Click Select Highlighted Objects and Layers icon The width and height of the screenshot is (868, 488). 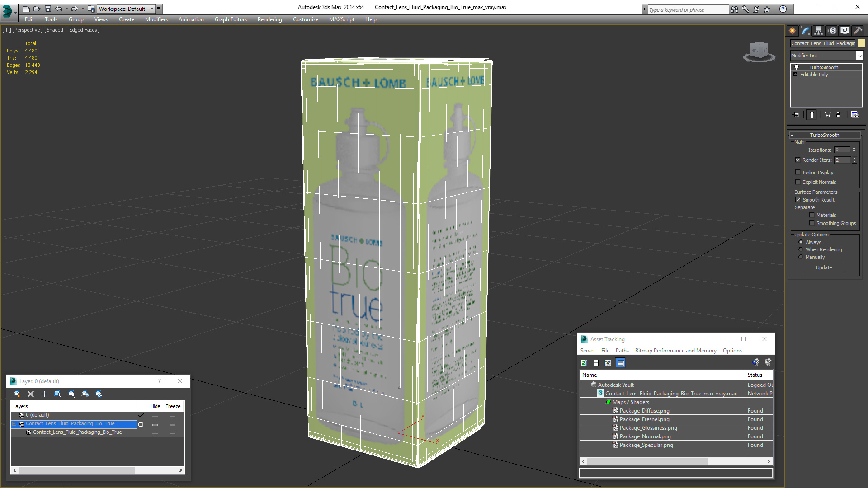(58, 394)
